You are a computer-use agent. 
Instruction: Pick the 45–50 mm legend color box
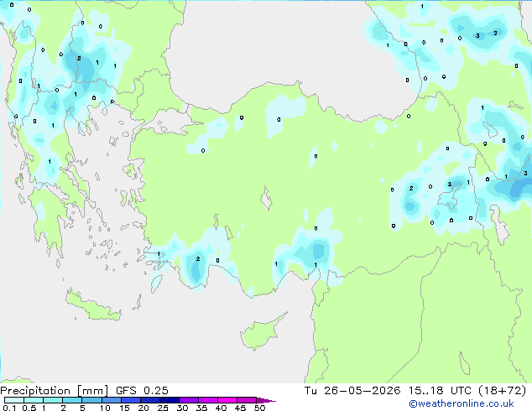pyautogui.click(x=247, y=400)
